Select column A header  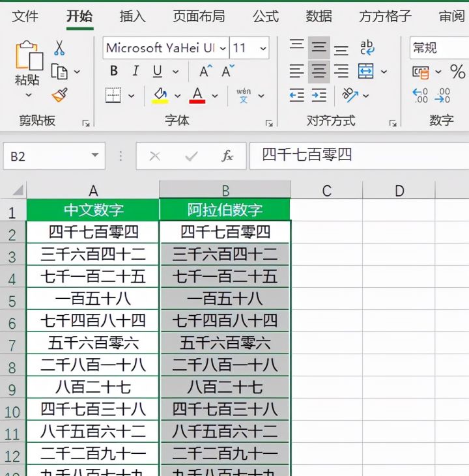coord(93,191)
